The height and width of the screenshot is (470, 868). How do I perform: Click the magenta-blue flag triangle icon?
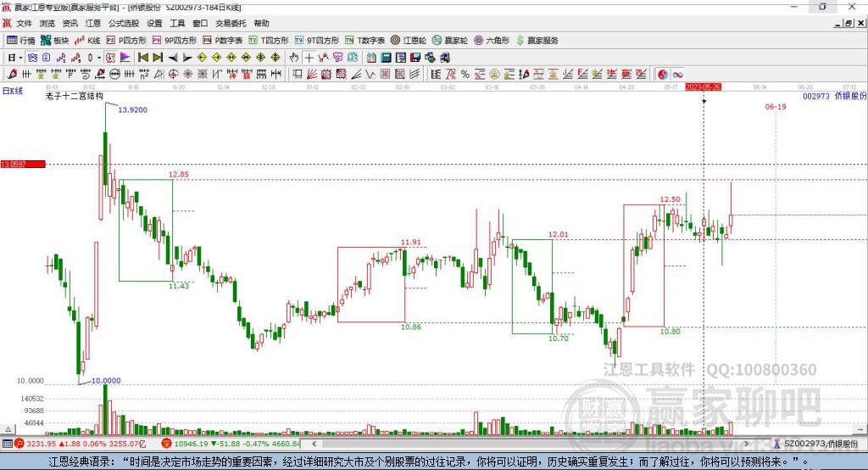click(x=125, y=58)
